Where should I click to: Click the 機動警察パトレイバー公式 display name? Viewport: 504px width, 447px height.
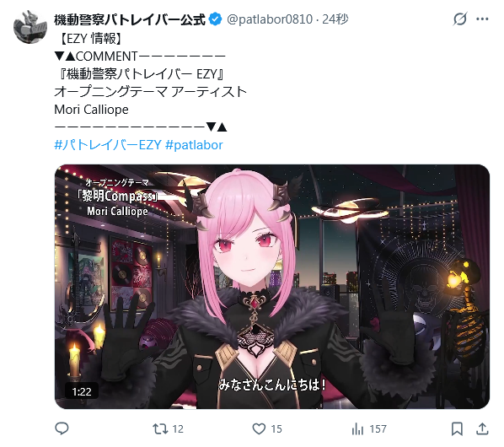point(130,19)
